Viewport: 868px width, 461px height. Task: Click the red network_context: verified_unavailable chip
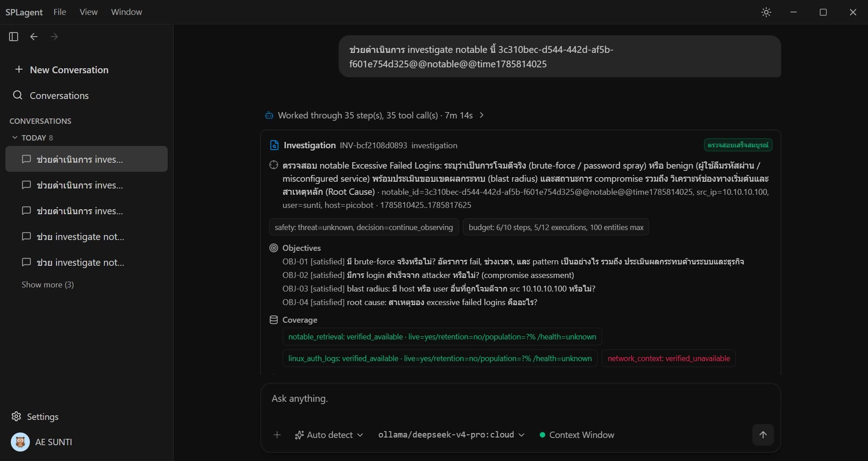click(x=669, y=358)
